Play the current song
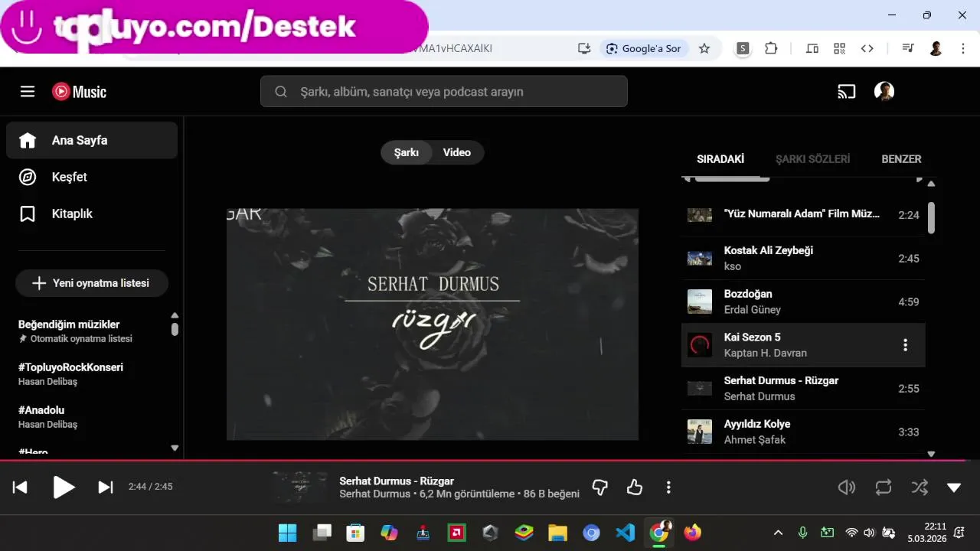 64,487
